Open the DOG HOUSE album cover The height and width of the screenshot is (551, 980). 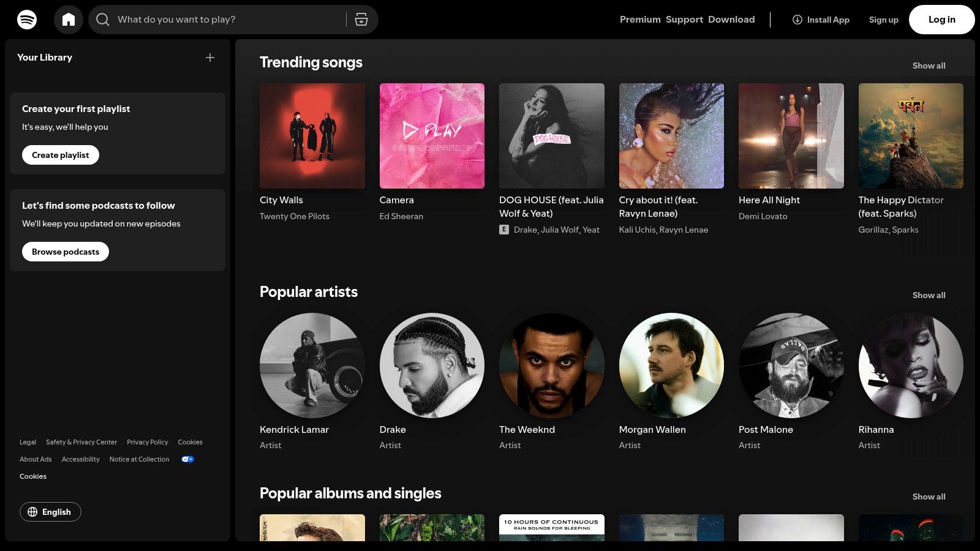point(552,136)
